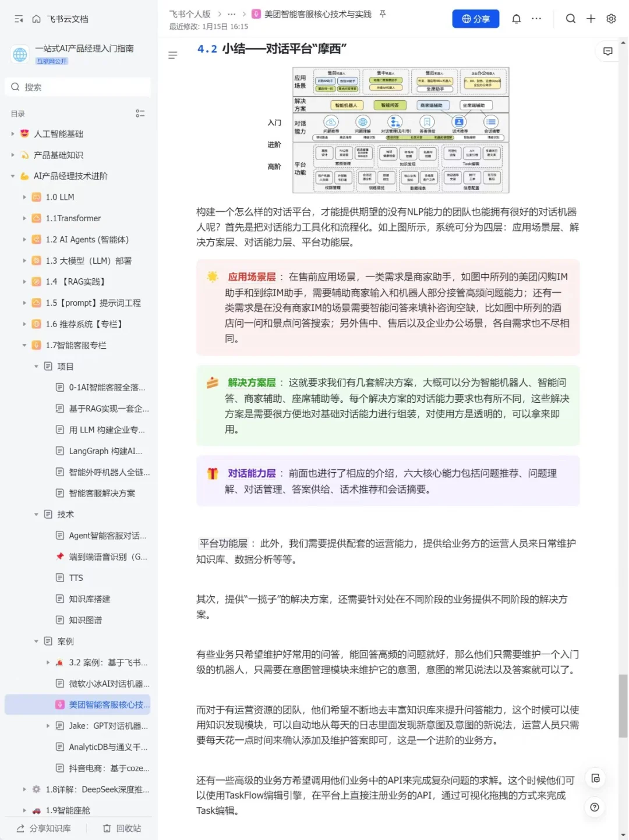Expand the 1.8详解 DeepSeek node
The image size is (629, 840).
[24, 789]
